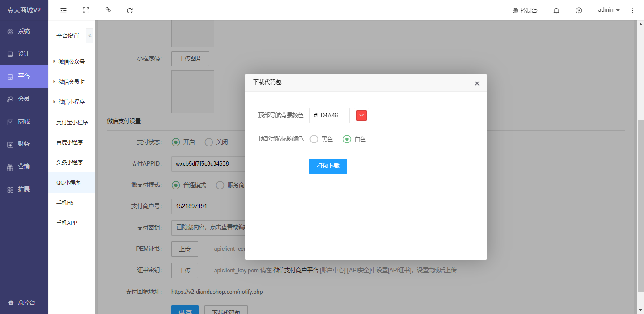Toggle fullscreen mode icon
Image resolution: width=644 pixels, height=314 pixels.
(86, 10)
